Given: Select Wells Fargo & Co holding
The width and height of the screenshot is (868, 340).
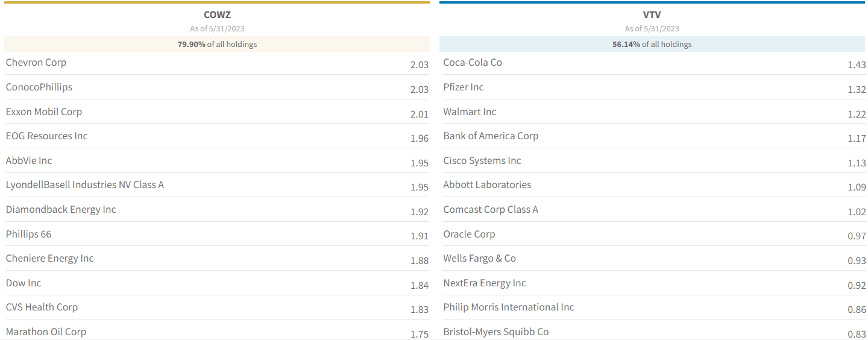Looking at the screenshot, I should tap(480, 259).
